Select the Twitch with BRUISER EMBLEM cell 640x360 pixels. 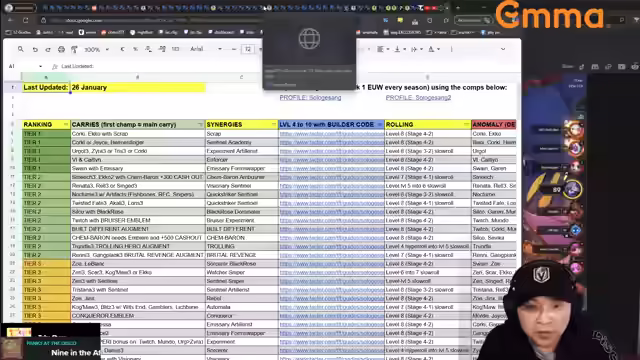pyautogui.click(x=138, y=220)
